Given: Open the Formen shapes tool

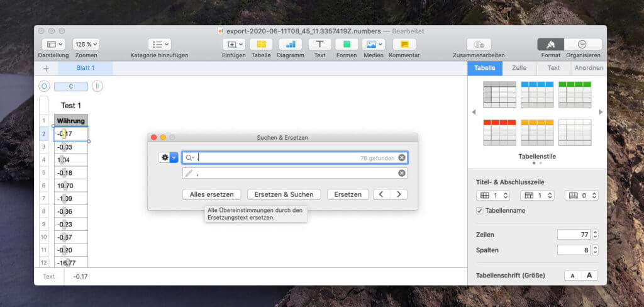Looking at the screenshot, I should point(346,45).
